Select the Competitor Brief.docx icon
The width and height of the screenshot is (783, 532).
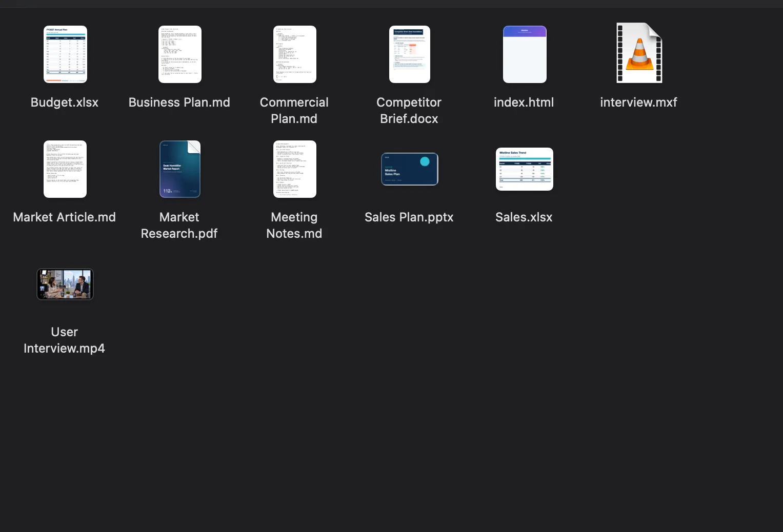click(410, 54)
